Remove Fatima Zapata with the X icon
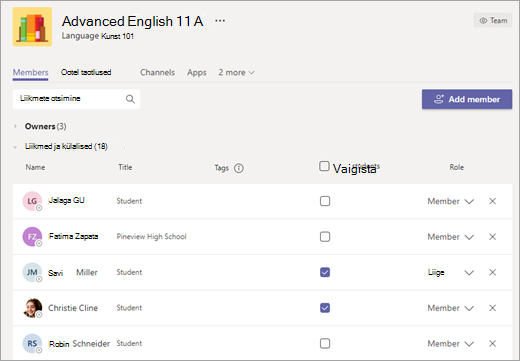This screenshot has height=361, width=520. (492, 237)
